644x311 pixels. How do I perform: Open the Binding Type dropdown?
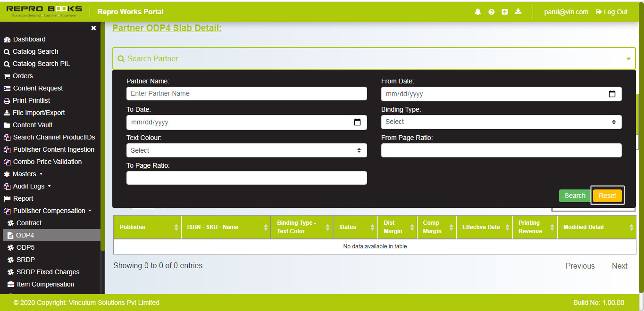pyautogui.click(x=501, y=122)
